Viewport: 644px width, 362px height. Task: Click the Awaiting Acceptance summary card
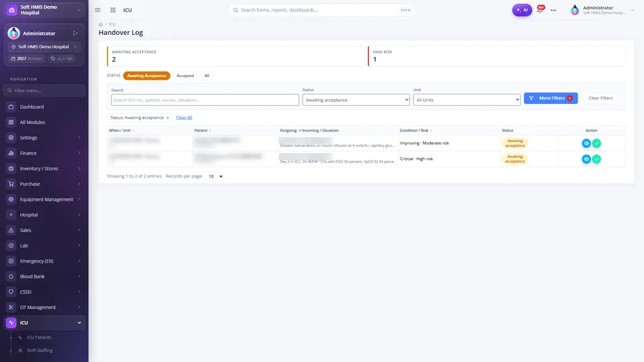(x=235, y=56)
